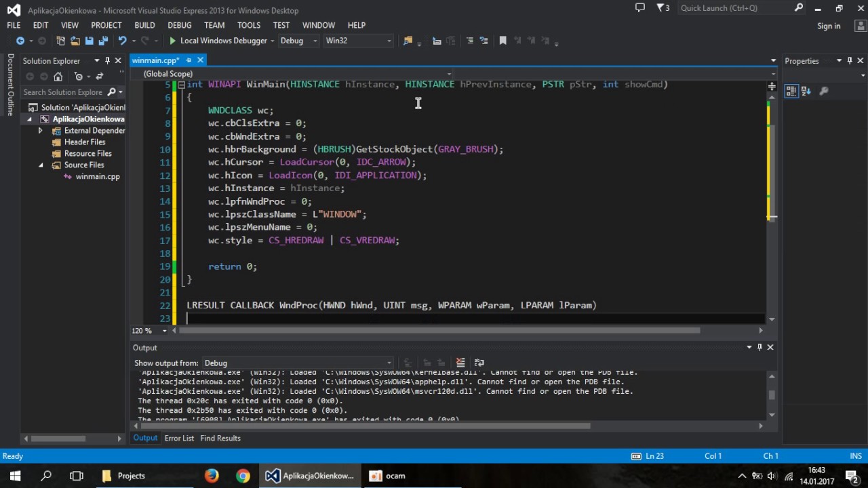Switch to the Error List tab
The width and height of the screenshot is (868, 488).
pyautogui.click(x=179, y=439)
